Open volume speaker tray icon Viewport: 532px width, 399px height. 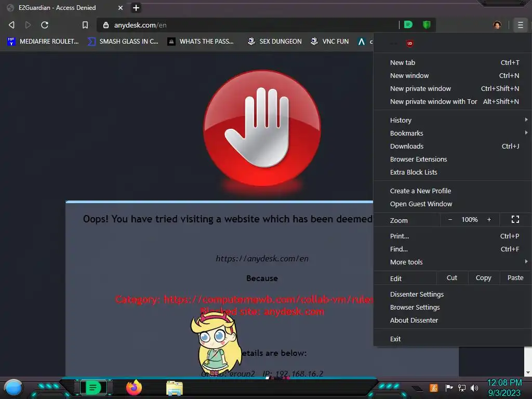[x=474, y=388]
